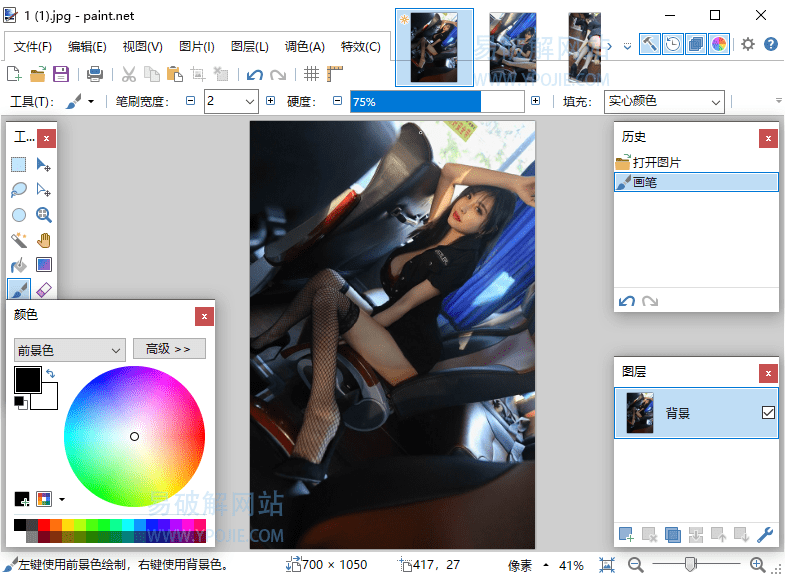Toggle the History window button

click(672, 45)
